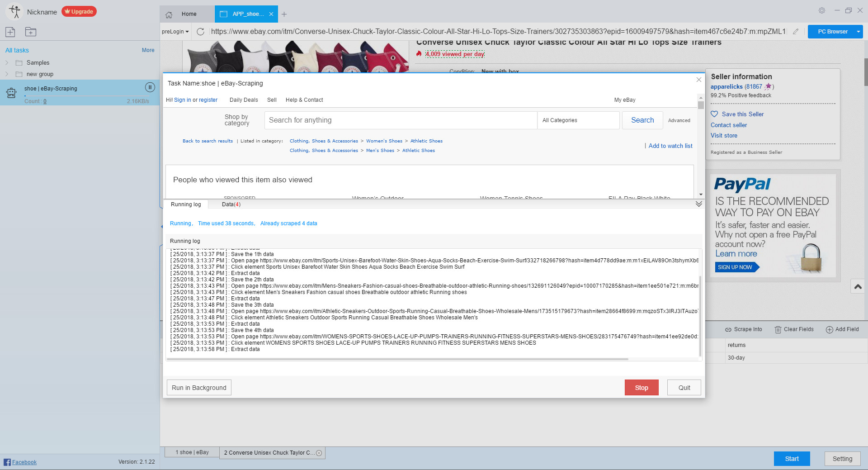Click the dialog vertical scrollbar down arrow
The width and height of the screenshot is (868, 470).
(701, 195)
